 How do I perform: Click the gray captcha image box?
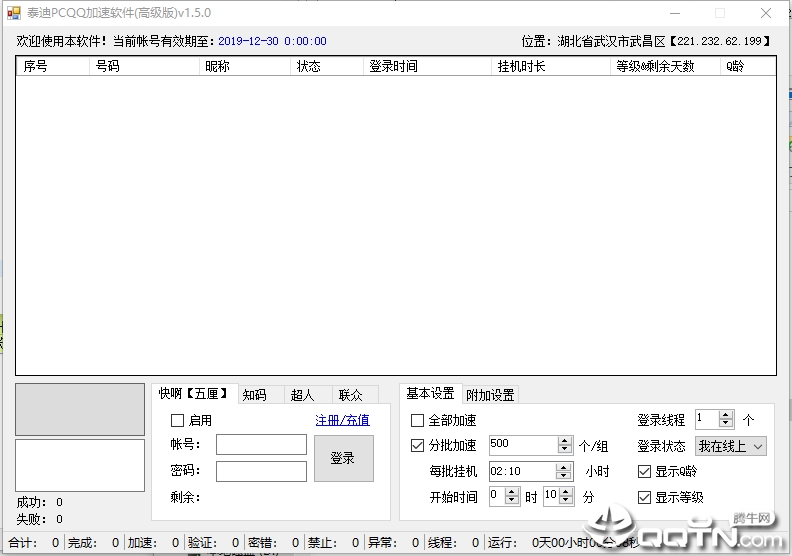[80, 410]
